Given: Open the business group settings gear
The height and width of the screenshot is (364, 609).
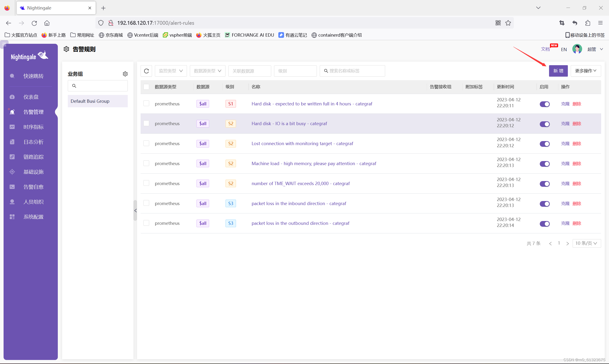Looking at the screenshot, I should (125, 74).
